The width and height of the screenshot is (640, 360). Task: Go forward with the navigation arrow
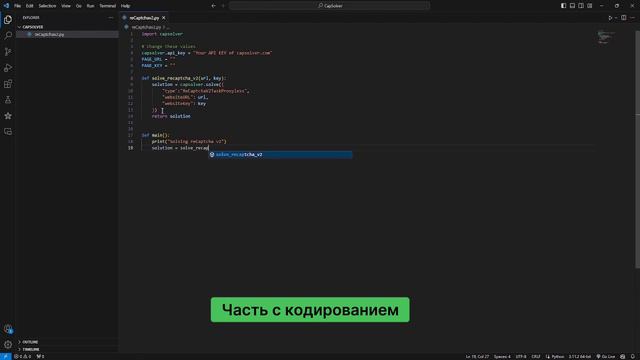point(223,6)
